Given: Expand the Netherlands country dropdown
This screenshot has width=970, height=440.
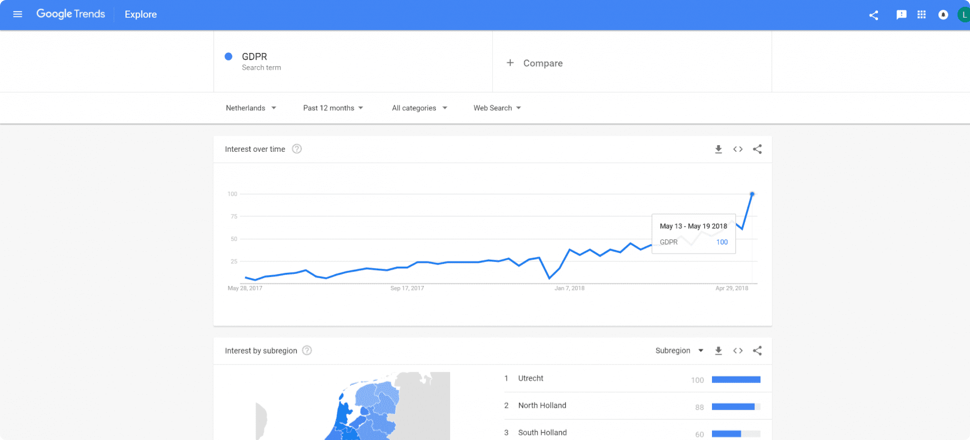Looking at the screenshot, I should (251, 108).
